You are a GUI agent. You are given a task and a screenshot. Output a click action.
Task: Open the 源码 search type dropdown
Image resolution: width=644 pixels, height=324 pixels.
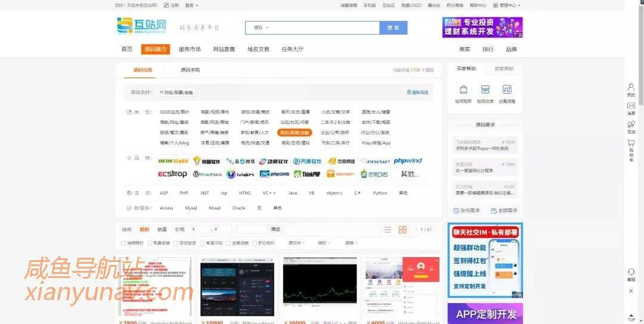[261, 28]
